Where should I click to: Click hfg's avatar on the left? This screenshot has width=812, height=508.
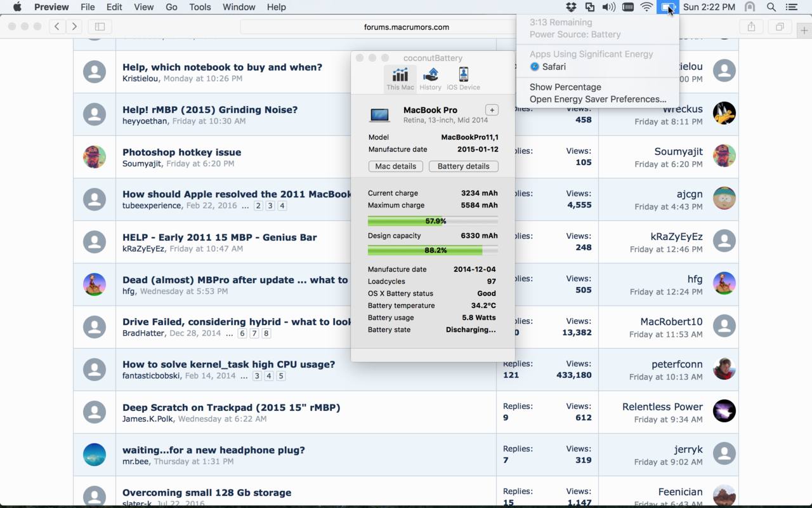tap(95, 284)
